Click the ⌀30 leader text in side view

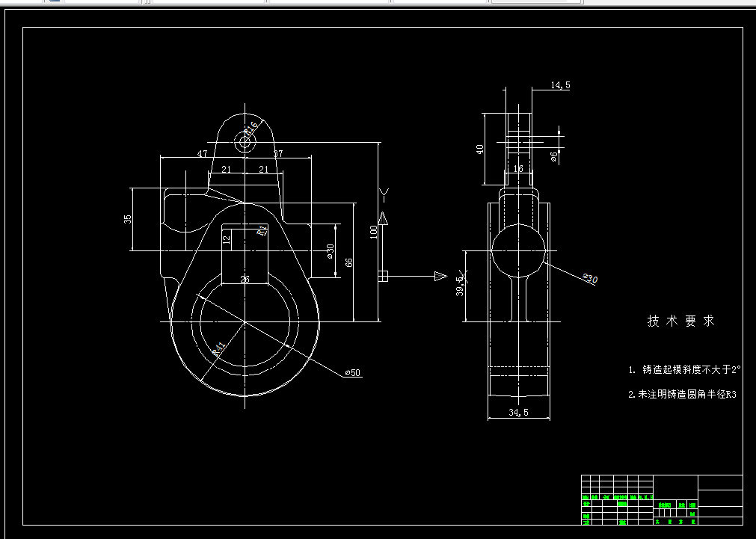590,278
